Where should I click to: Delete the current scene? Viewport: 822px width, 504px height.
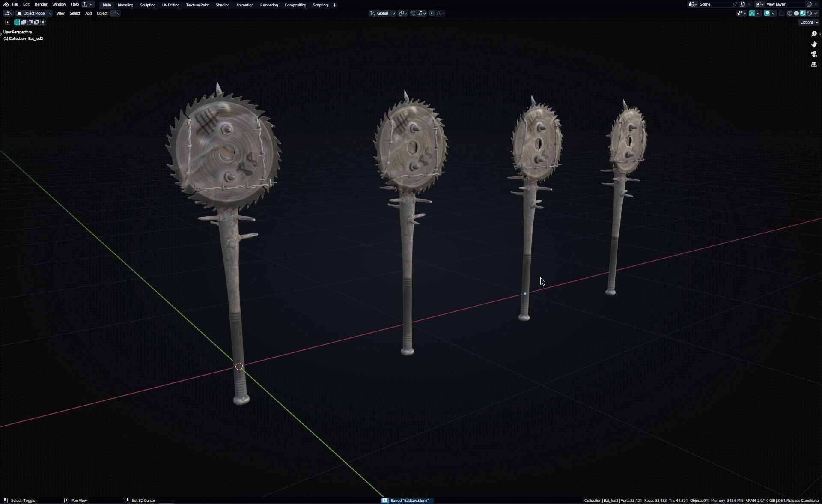tap(749, 4)
